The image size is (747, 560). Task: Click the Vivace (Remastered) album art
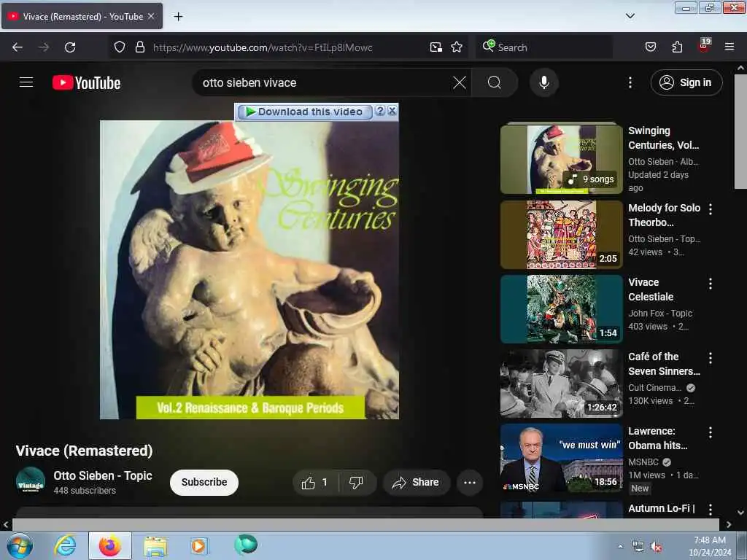[249, 270]
